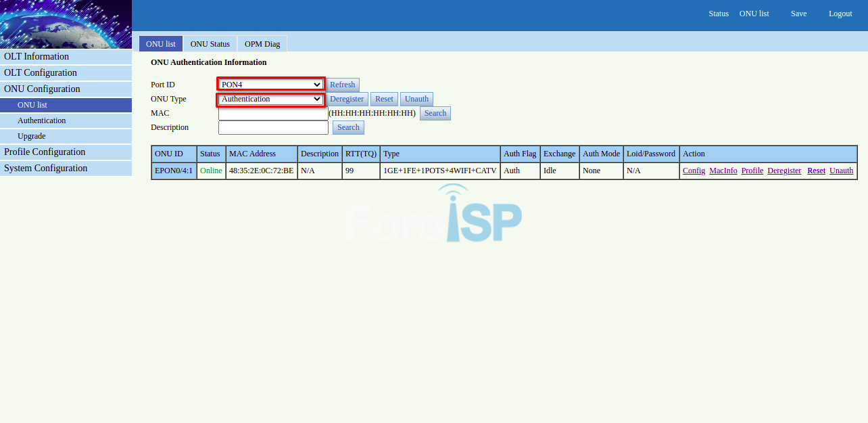The image size is (868, 423).
Task: Expand OLT Configuration in the sidebar
Action: pyautogui.click(x=66, y=73)
